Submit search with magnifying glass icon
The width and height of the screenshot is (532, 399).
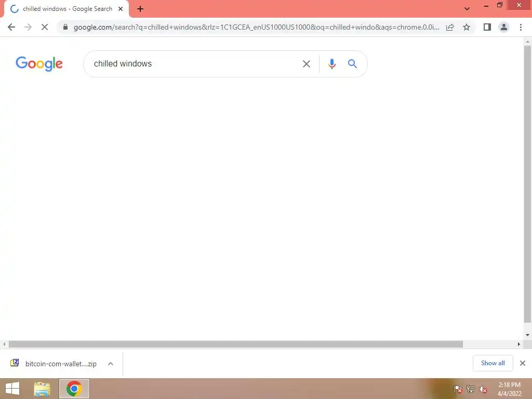point(352,64)
